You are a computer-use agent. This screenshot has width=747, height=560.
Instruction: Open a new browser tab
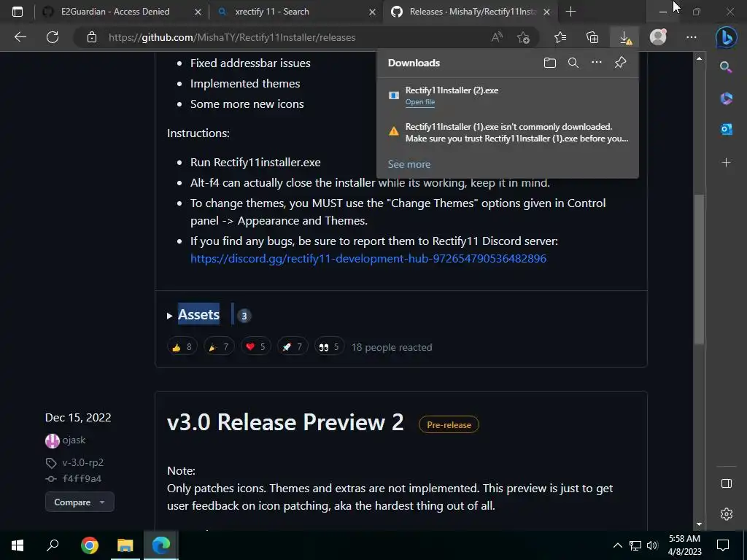570,12
